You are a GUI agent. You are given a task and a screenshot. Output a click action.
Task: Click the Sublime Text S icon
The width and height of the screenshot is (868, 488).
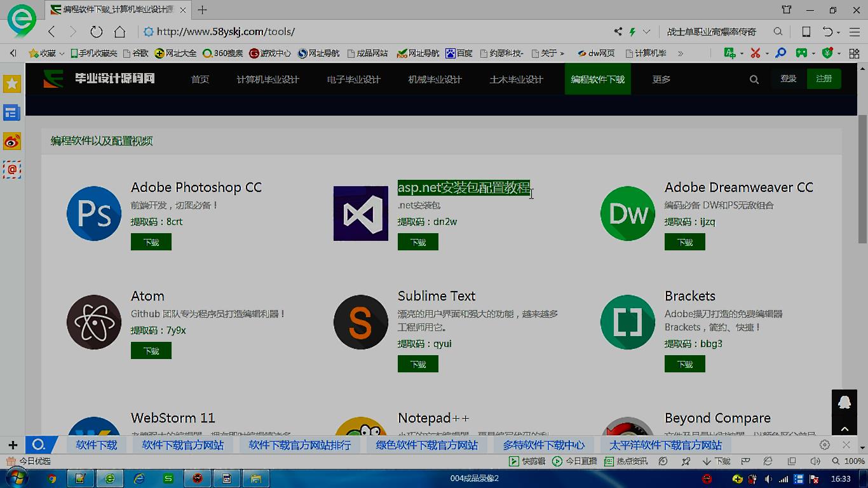click(x=361, y=322)
